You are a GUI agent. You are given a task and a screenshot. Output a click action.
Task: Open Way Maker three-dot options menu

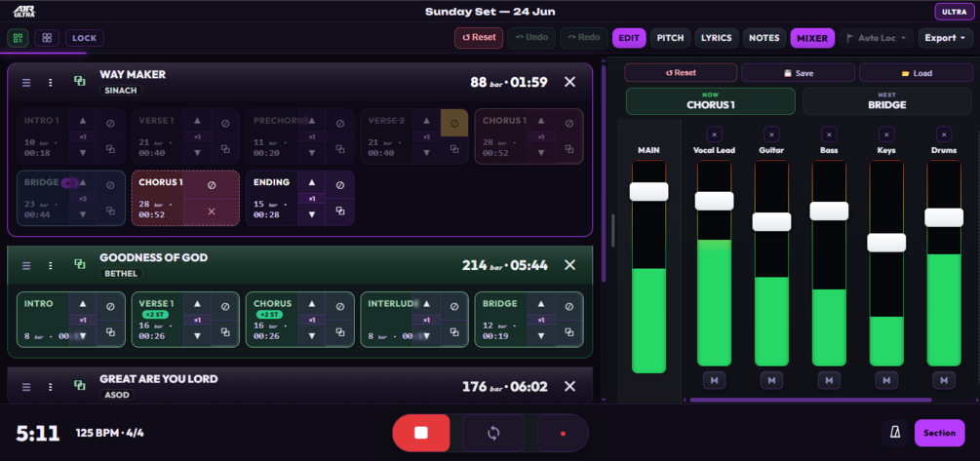click(x=51, y=83)
